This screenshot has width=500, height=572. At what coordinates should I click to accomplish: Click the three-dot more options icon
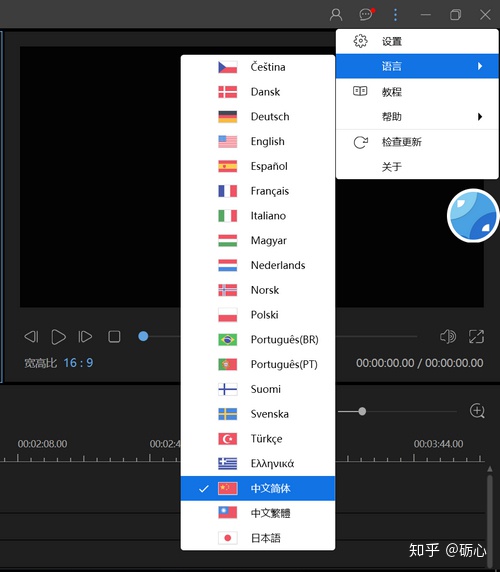pos(395,15)
